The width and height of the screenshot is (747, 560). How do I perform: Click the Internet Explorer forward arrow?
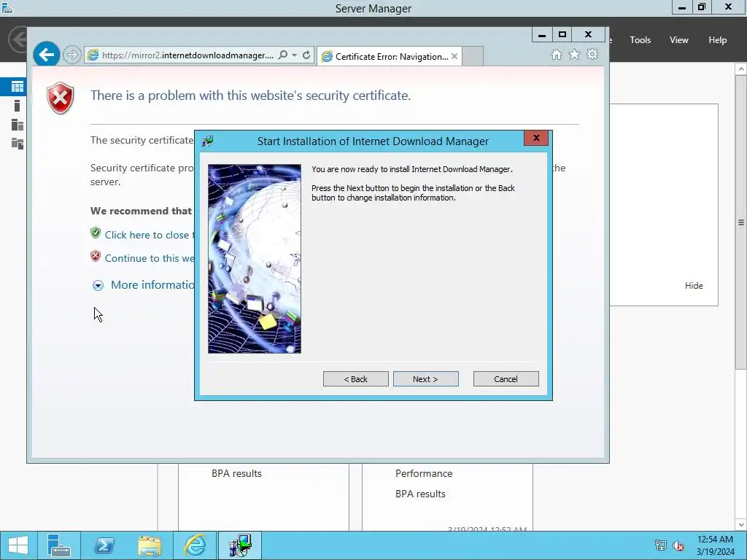[x=72, y=55]
